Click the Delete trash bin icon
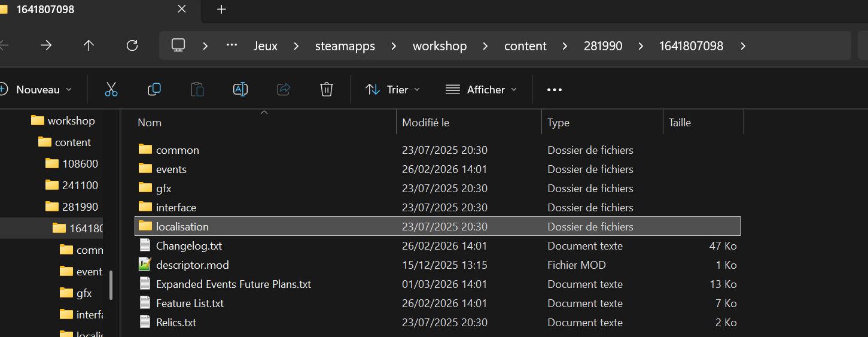 [327, 90]
